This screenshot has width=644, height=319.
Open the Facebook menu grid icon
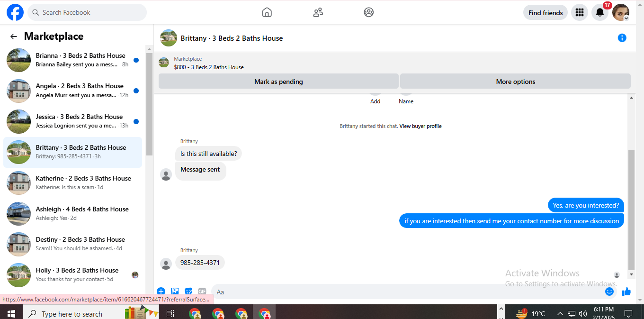580,13
